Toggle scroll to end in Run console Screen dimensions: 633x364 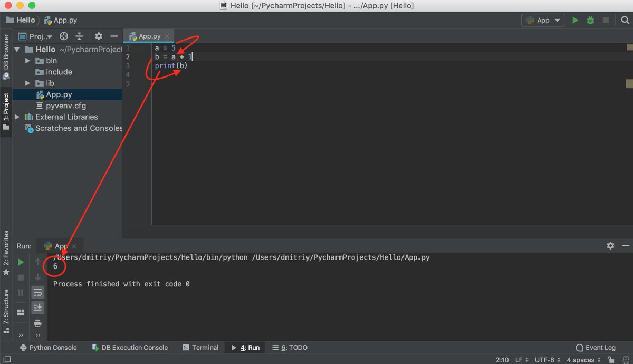point(37,308)
